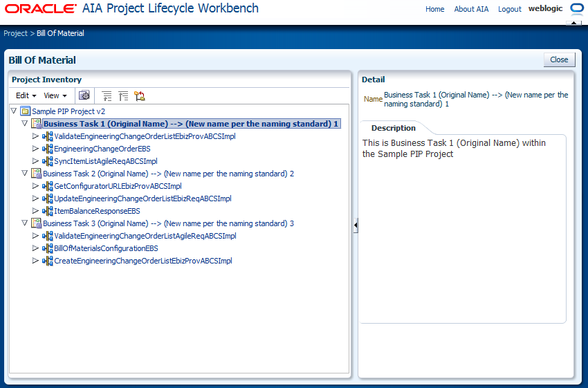This screenshot has width=588, height=388.
Task: Click the Project breadcrumb link
Action: coord(15,33)
